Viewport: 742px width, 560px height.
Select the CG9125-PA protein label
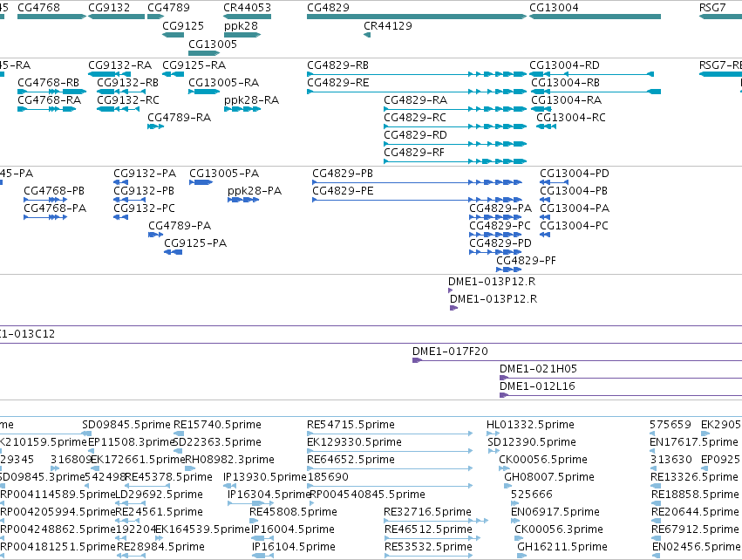(x=195, y=243)
